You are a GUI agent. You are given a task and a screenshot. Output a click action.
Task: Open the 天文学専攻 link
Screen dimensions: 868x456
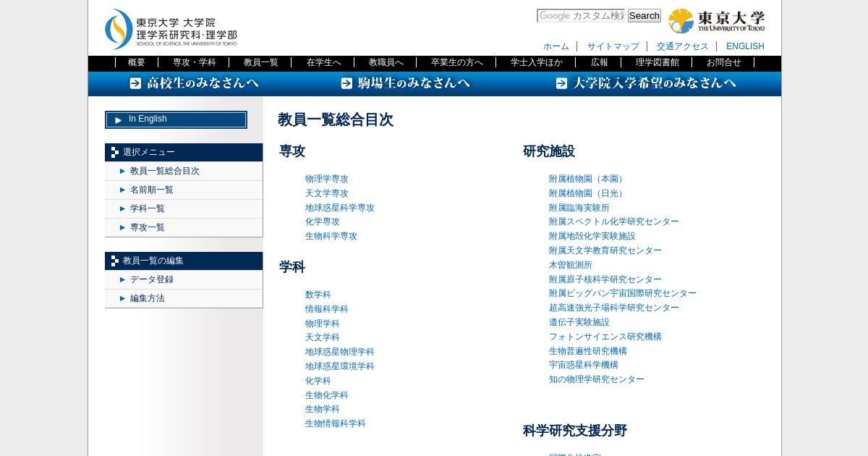pyautogui.click(x=327, y=193)
